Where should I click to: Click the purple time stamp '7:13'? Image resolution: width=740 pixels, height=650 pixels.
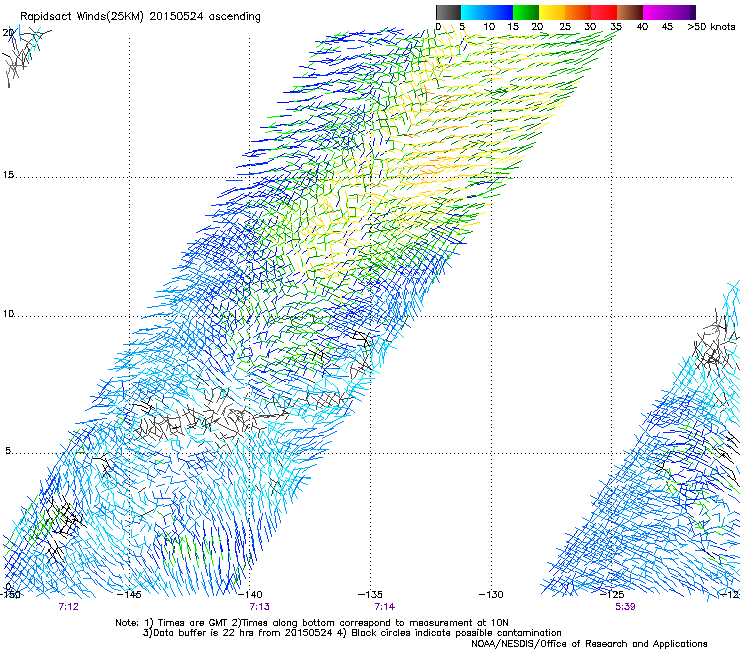coord(260,607)
